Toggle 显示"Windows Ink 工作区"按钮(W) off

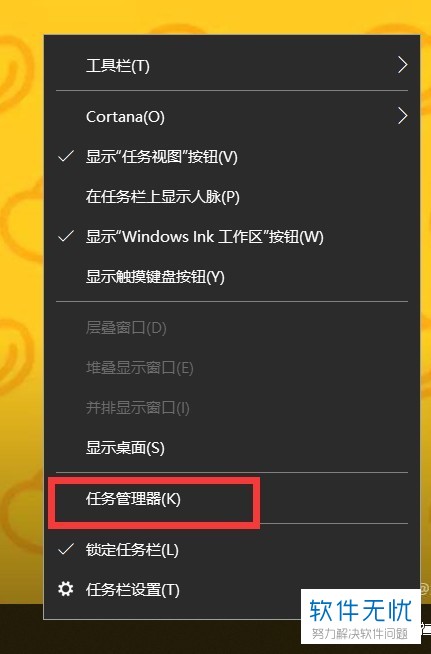click(232, 237)
